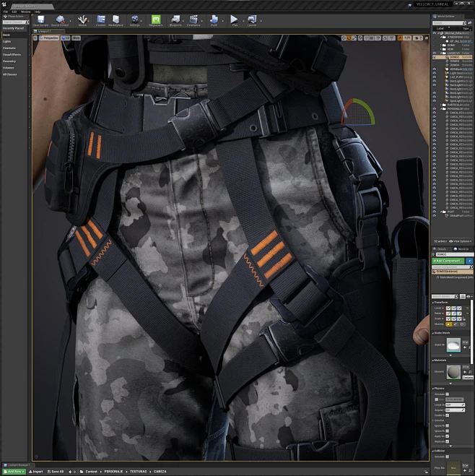This screenshot has height=476, width=475.
Task: Expand the PARTICULA folder in outliner
Action: [x=441, y=105]
